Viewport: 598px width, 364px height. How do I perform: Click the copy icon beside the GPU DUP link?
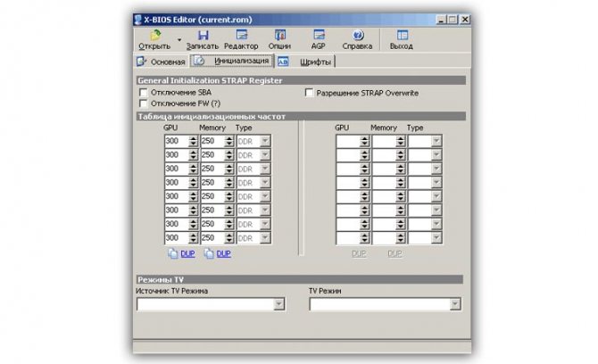click(x=171, y=253)
